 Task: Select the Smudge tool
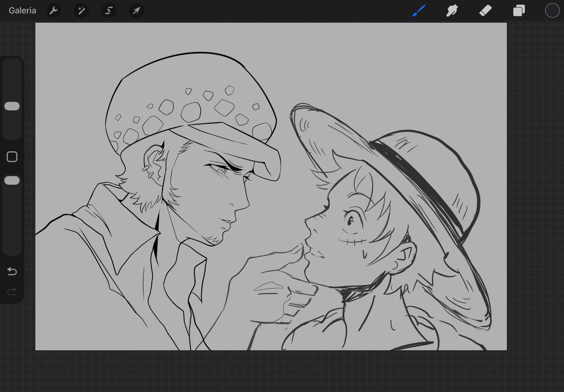click(452, 10)
